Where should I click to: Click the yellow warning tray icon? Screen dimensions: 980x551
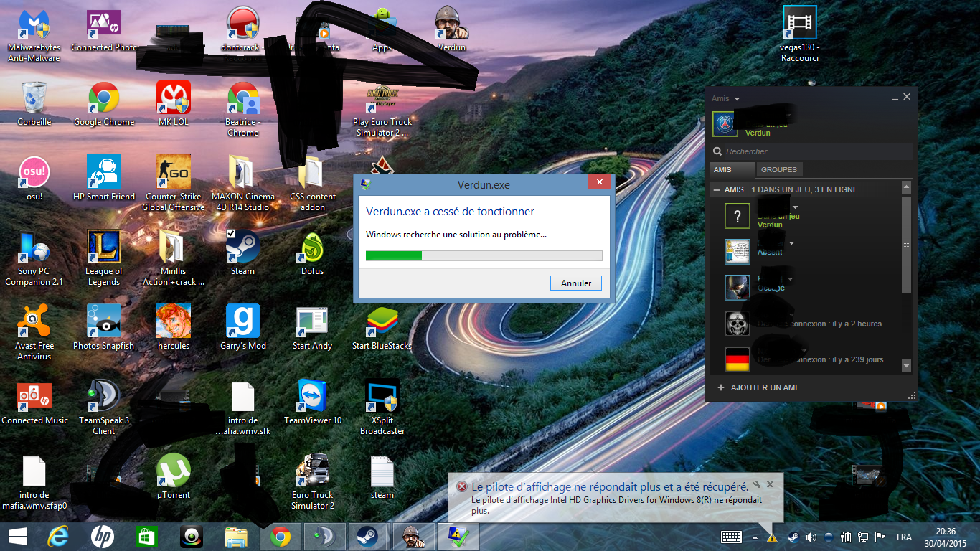tap(772, 537)
